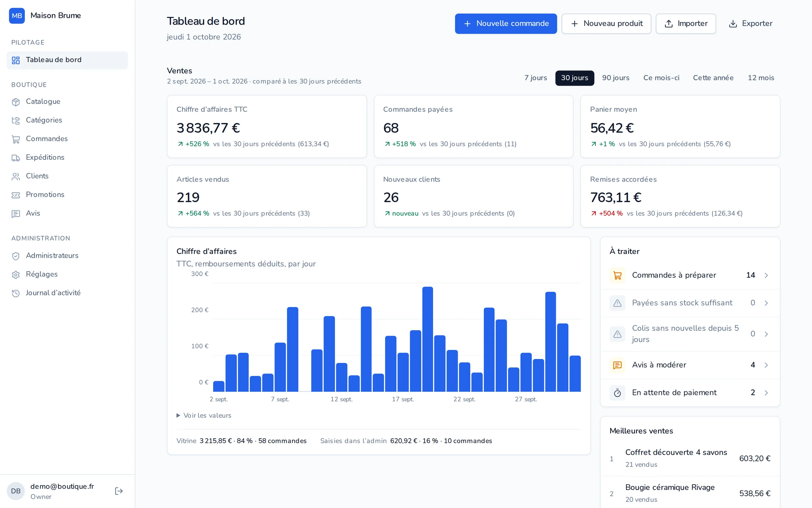Click the Commandes cart icon in sidebar
Viewport: 812px width, 508px height.
(16, 139)
